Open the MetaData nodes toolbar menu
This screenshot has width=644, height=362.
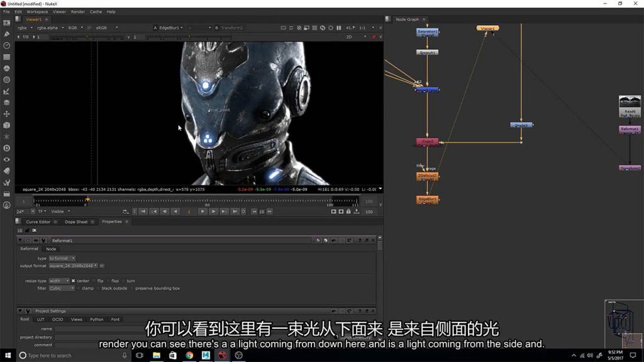6,171
